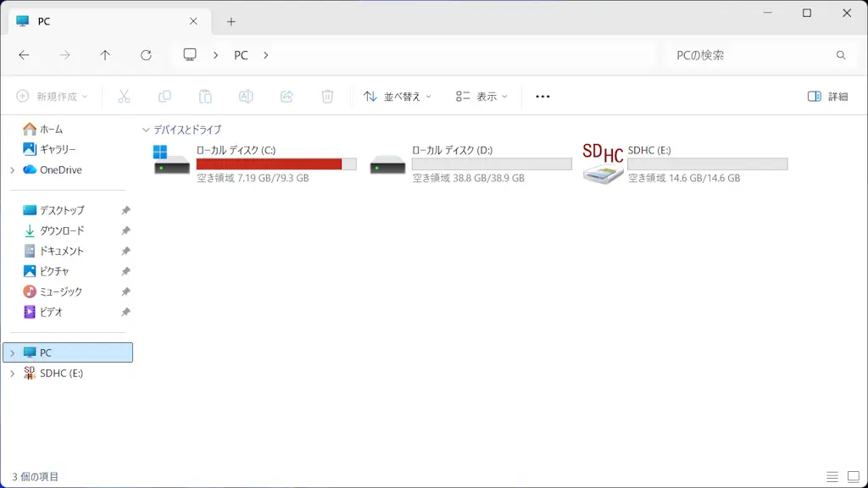
Task: Toggle the 詳細 details pane
Action: tap(827, 97)
